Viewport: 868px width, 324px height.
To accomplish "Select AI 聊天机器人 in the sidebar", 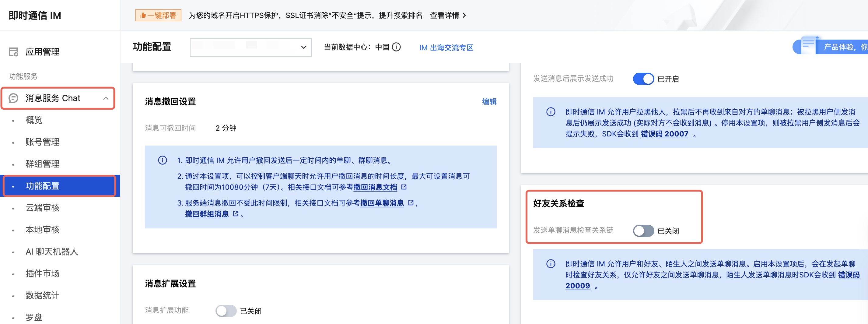I will pyautogui.click(x=52, y=252).
